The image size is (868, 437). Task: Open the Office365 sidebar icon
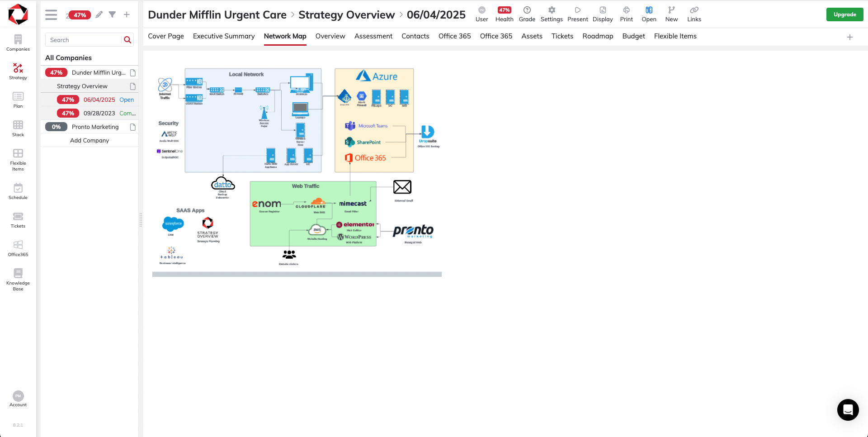[x=18, y=248]
